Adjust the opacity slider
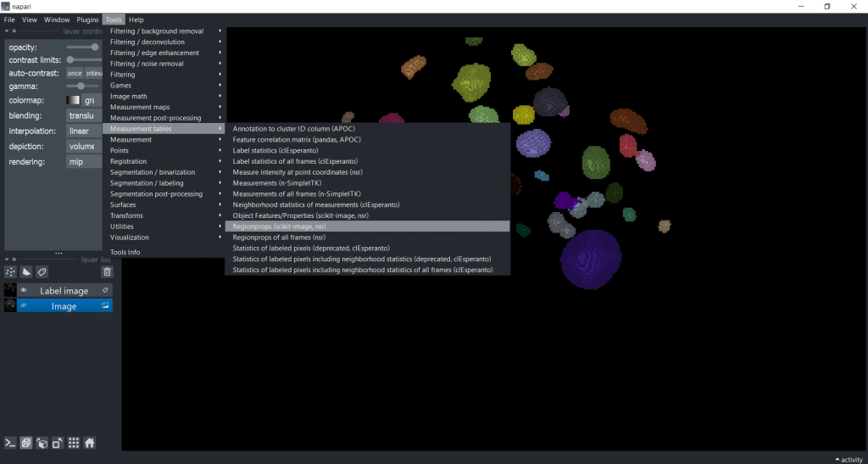The height and width of the screenshot is (464, 868). 83,47
